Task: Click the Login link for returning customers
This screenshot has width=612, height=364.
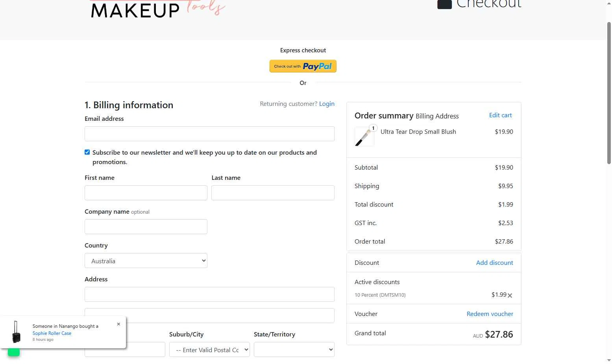Action: pyautogui.click(x=327, y=104)
